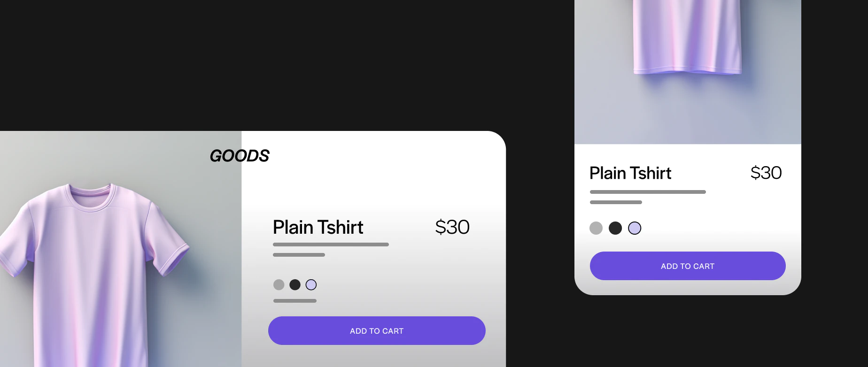Click the long description line on right card

point(647,191)
